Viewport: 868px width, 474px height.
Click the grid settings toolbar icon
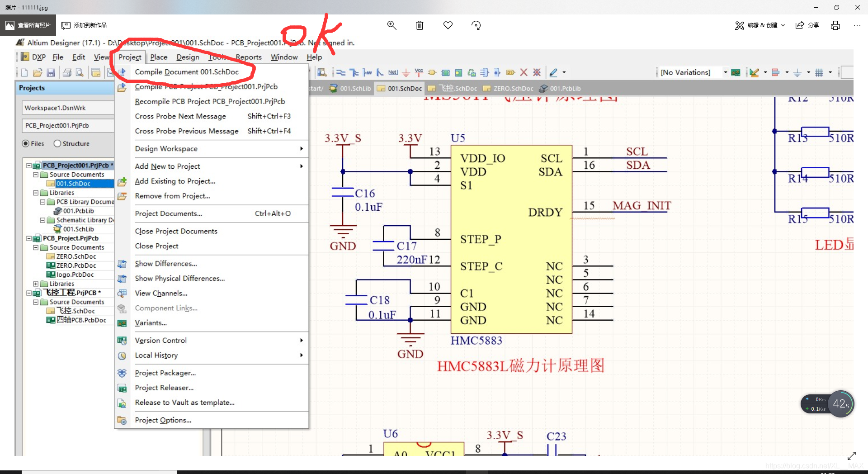tap(819, 72)
